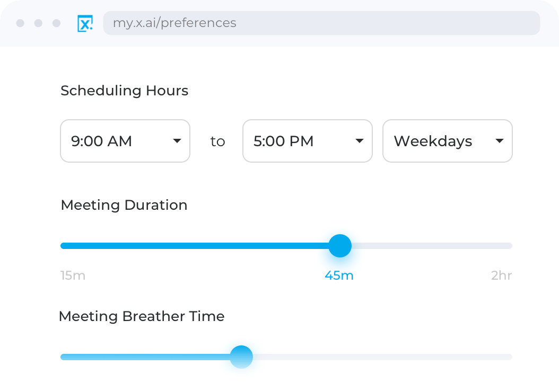Select the 15m minimum duration label
The image size is (559, 392).
click(73, 276)
